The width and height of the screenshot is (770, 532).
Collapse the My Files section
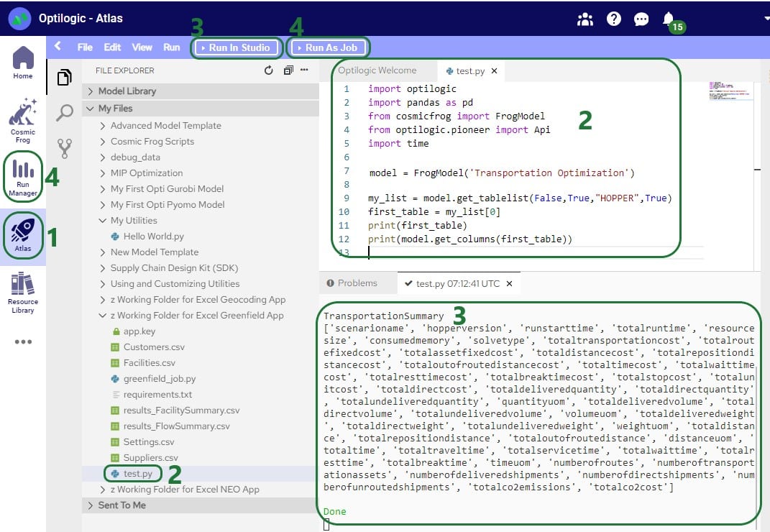[201, 108]
